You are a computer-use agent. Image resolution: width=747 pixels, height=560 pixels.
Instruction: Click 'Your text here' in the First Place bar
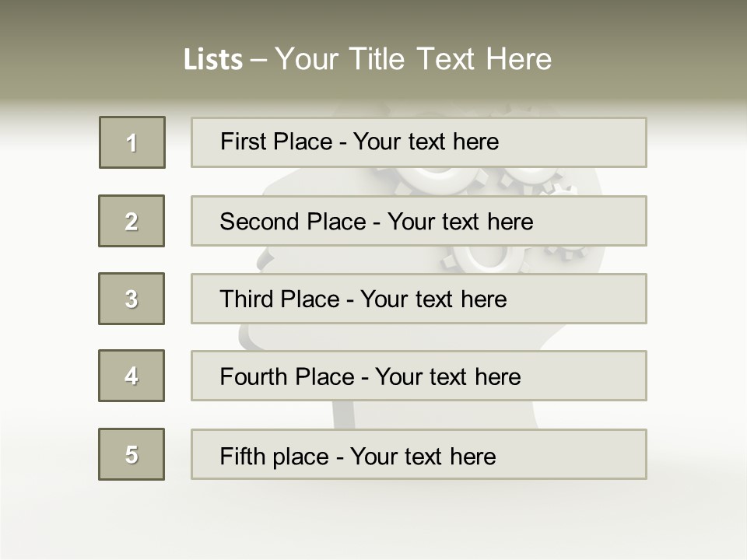click(426, 142)
